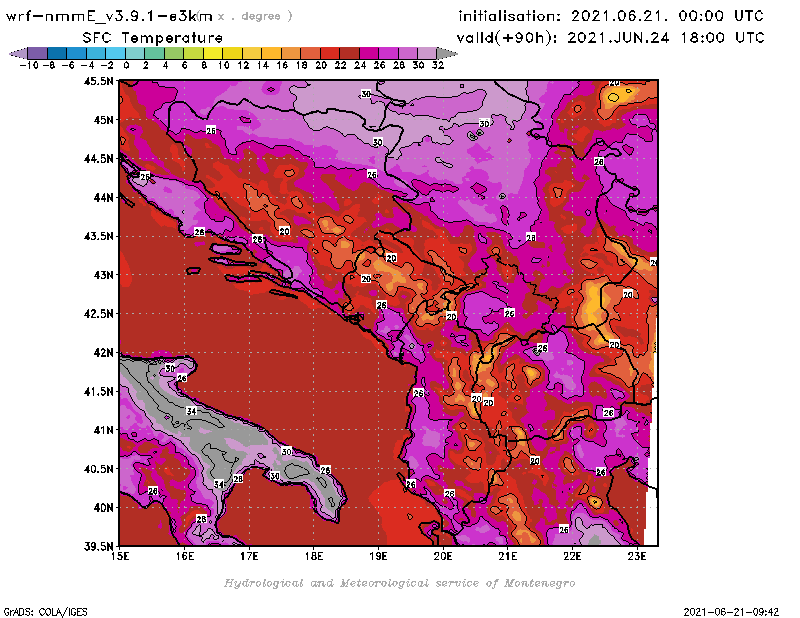Click the gray above-32 arrow on the legend

click(447, 53)
